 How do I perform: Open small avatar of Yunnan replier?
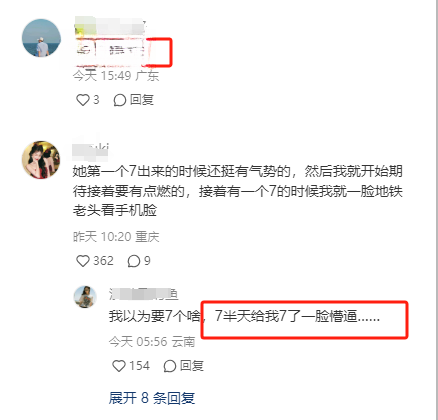tap(85, 297)
